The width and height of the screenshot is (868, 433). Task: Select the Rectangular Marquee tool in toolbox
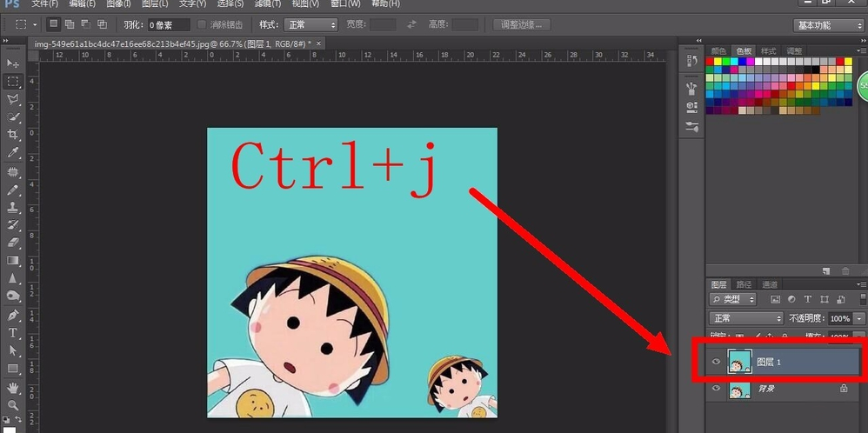click(x=13, y=82)
